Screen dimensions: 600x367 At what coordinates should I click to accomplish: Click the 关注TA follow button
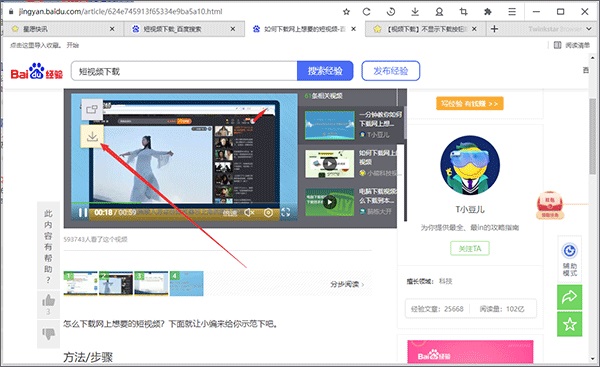tap(470, 249)
